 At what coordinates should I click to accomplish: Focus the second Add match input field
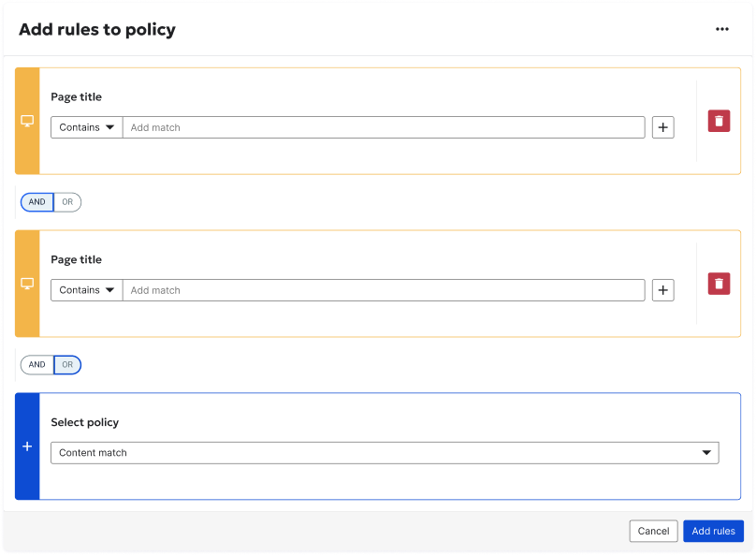coord(384,290)
